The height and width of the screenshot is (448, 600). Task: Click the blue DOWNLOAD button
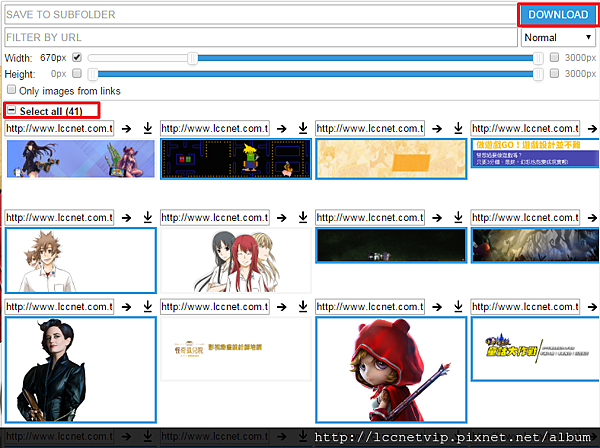click(558, 15)
